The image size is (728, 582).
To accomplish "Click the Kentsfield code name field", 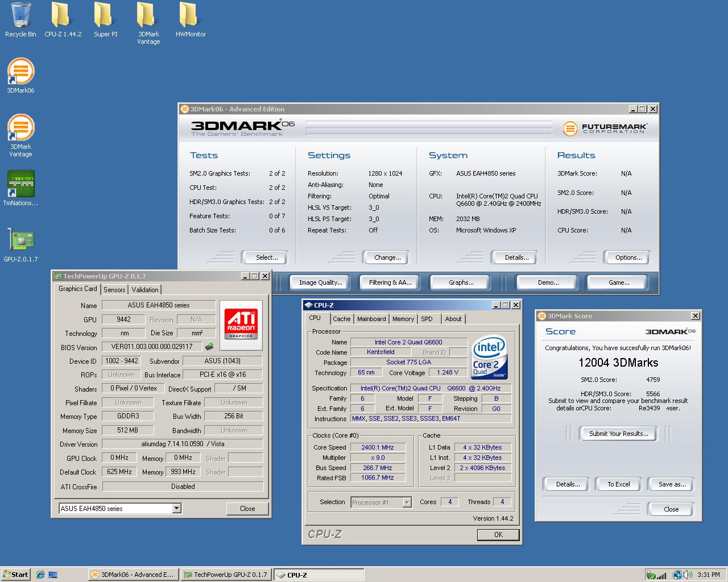I will pos(380,352).
